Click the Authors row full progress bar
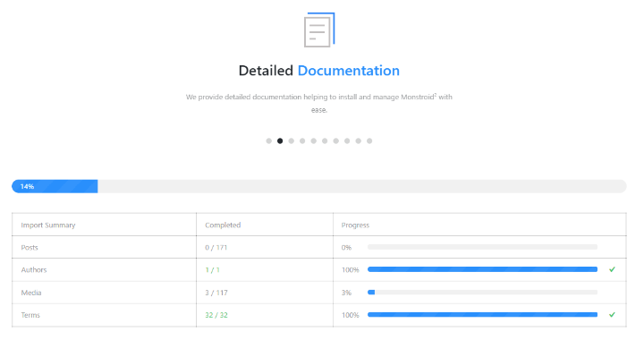The height and width of the screenshot is (340, 644). coord(482,269)
